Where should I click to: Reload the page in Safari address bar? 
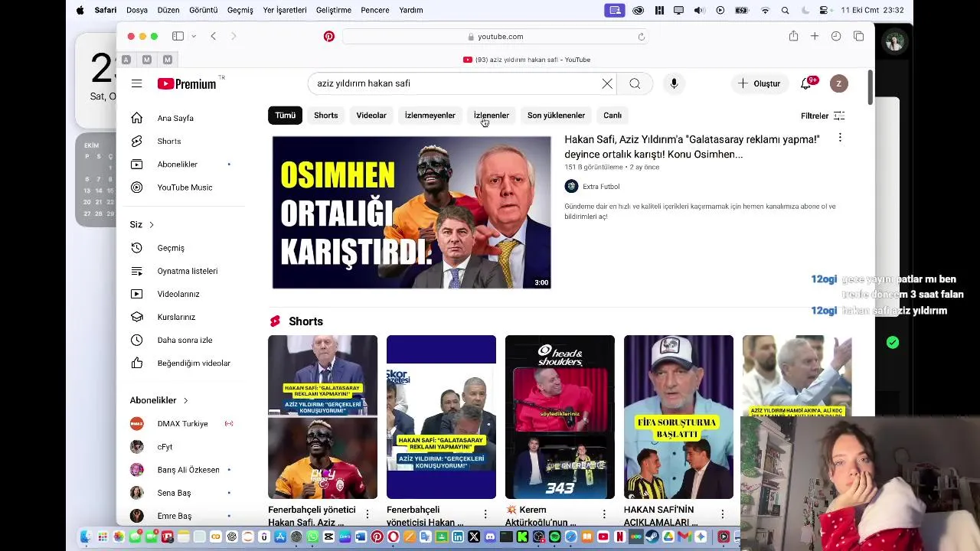(x=642, y=37)
